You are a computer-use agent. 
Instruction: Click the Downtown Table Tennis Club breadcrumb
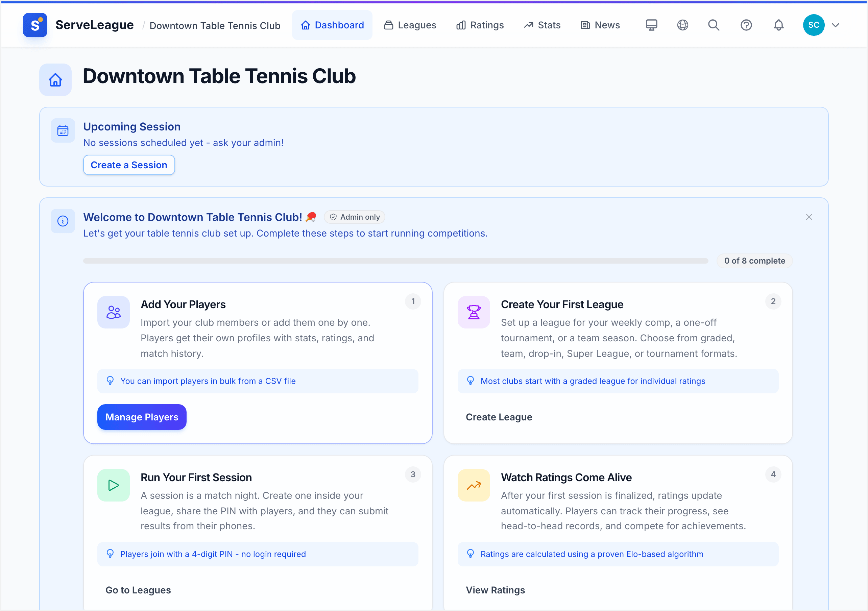point(215,25)
